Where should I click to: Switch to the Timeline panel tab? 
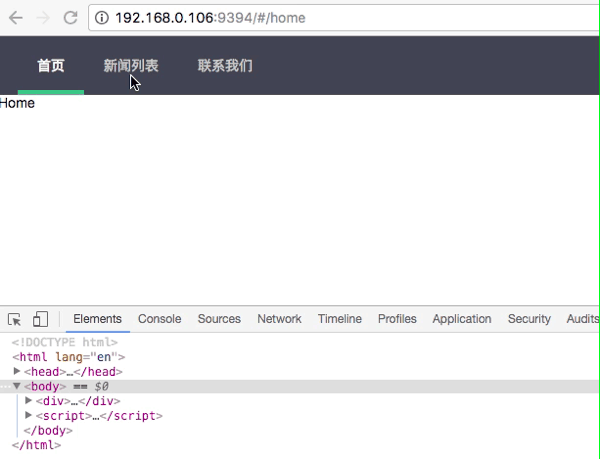tap(340, 319)
